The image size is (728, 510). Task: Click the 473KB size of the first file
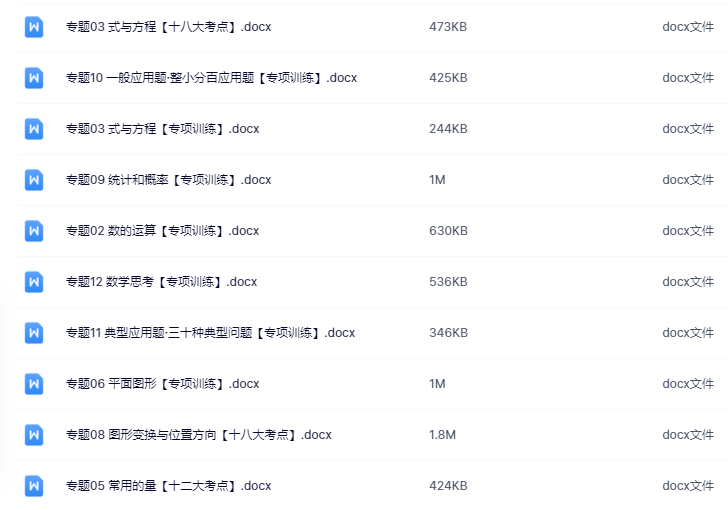pos(448,27)
